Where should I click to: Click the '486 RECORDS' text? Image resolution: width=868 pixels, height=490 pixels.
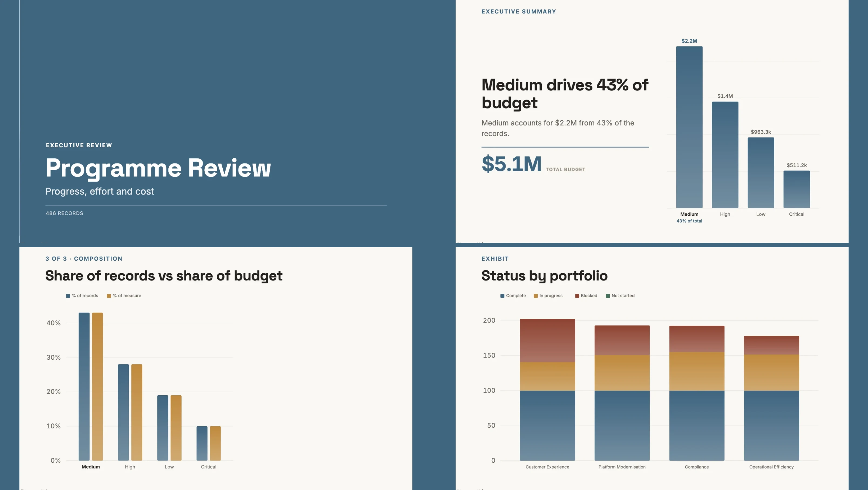tap(64, 213)
